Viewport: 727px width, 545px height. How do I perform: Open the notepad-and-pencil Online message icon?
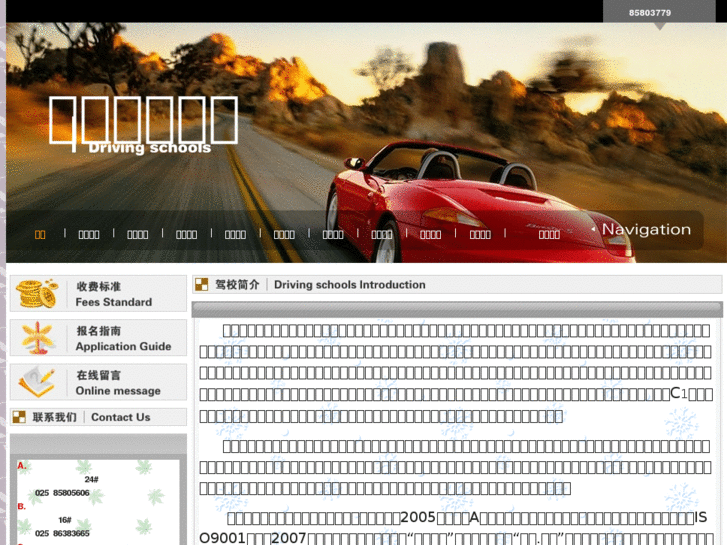[x=37, y=382]
